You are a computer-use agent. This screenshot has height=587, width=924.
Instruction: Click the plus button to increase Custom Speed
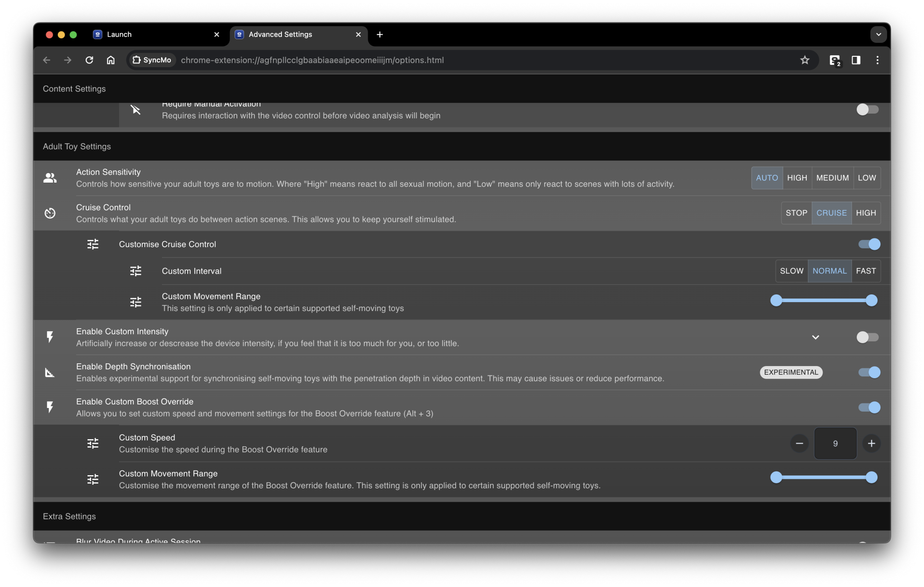pos(871,443)
